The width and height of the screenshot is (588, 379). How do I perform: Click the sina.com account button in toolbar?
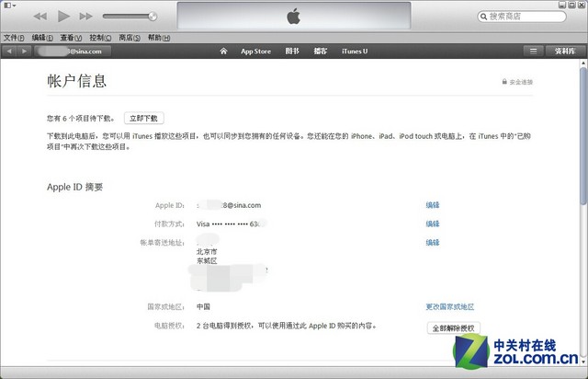click(73, 52)
